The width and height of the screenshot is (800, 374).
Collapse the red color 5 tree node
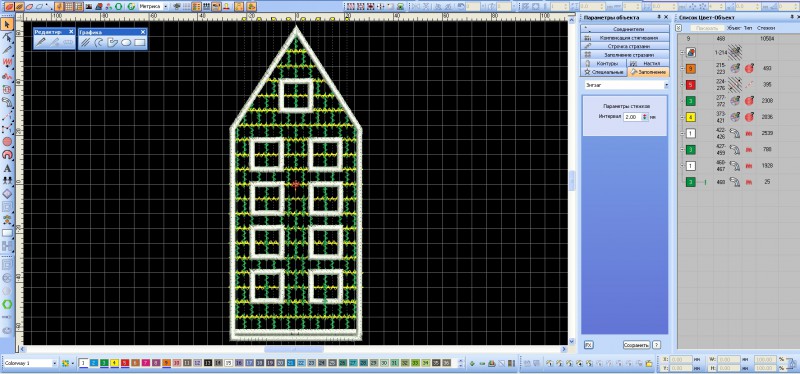682,85
